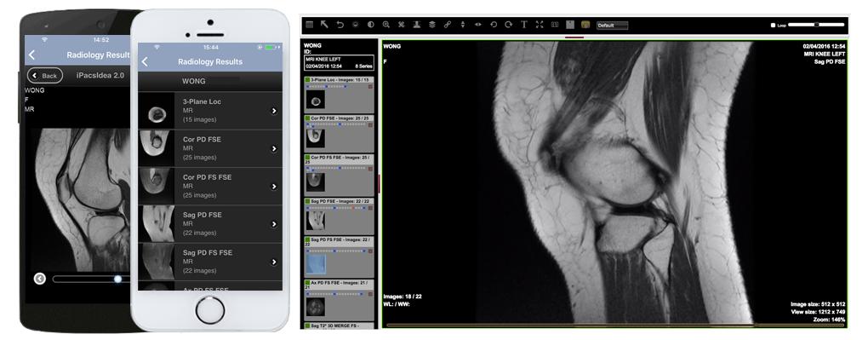Enable the Loop checkbox

tap(774, 26)
